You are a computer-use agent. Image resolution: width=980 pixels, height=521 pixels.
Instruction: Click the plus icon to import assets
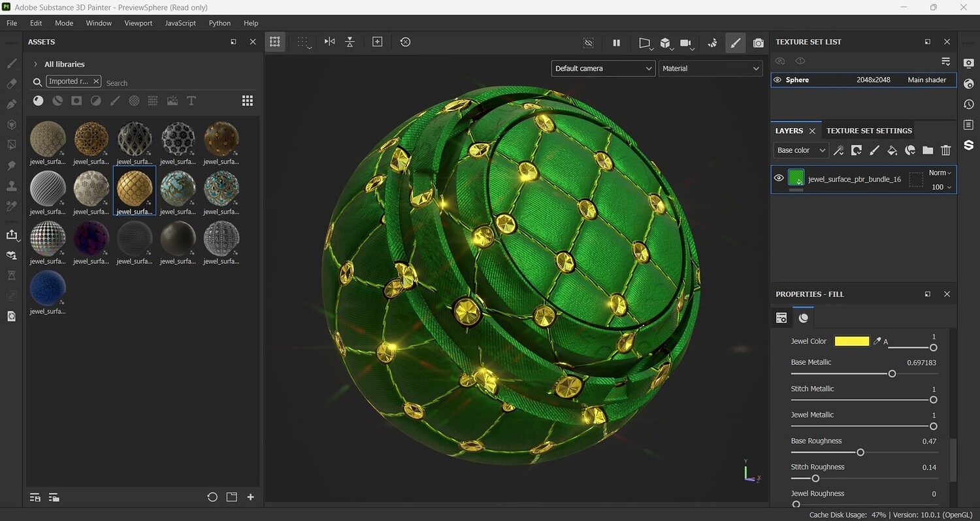point(250,497)
